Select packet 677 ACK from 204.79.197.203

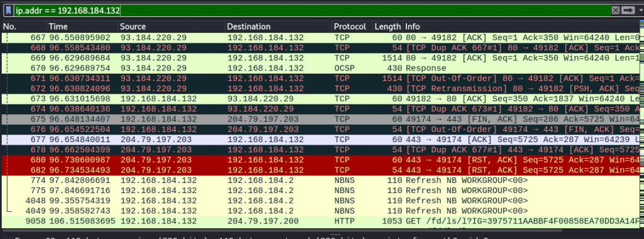pyautogui.click(x=320, y=140)
